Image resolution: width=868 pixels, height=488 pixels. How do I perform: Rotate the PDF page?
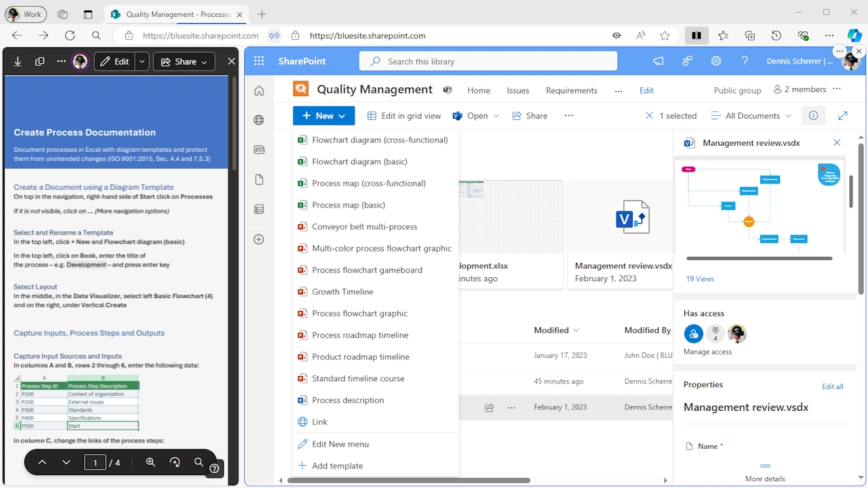tap(175, 462)
